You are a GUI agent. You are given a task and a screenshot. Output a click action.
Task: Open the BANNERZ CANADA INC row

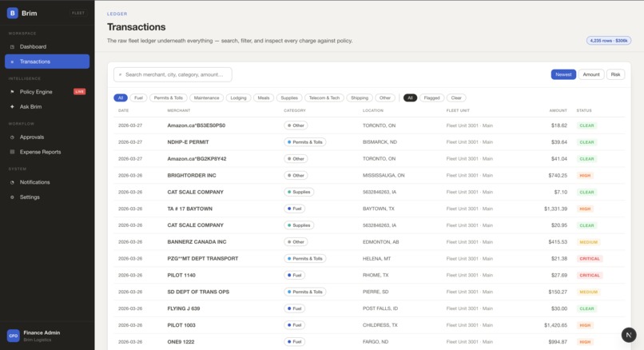tap(369, 242)
